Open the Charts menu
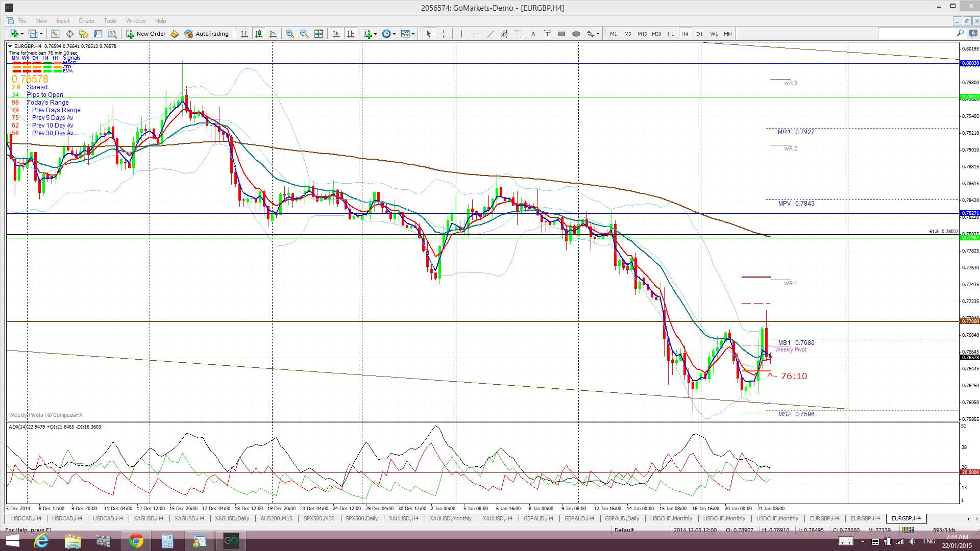Screen dimensions: 980x551 (86, 21)
